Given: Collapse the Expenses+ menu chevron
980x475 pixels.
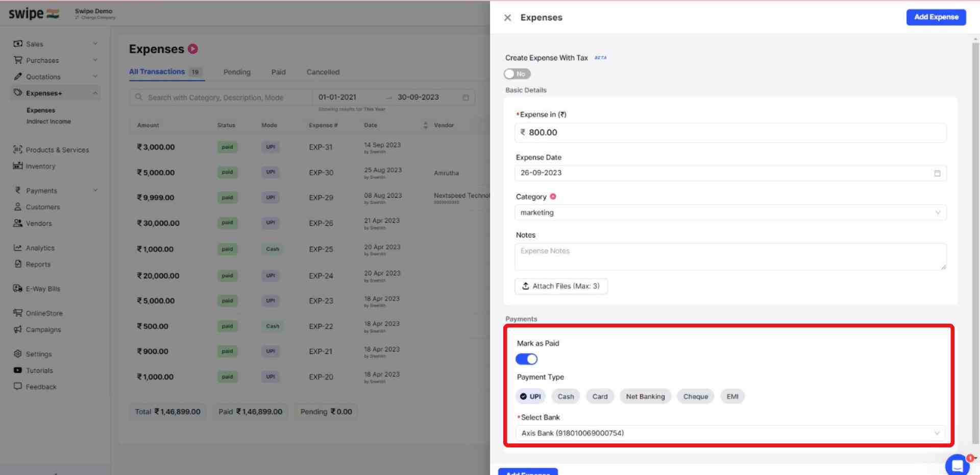Looking at the screenshot, I should coord(95,92).
